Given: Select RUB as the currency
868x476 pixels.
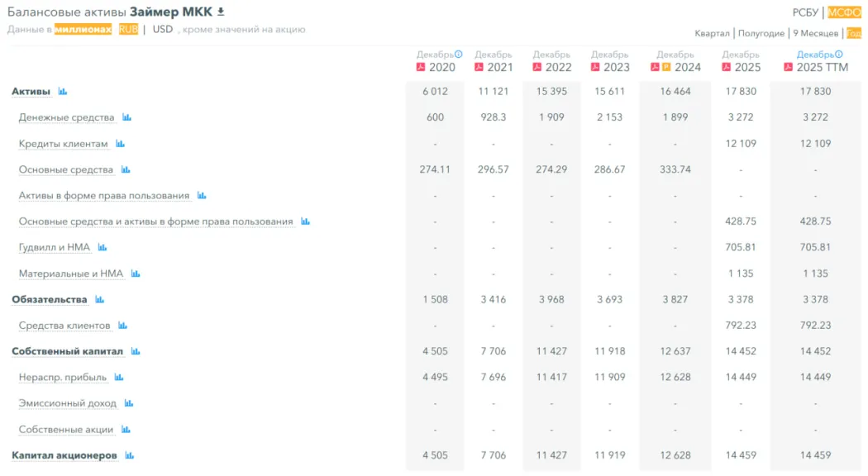Looking at the screenshot, I should coord(128,30).
